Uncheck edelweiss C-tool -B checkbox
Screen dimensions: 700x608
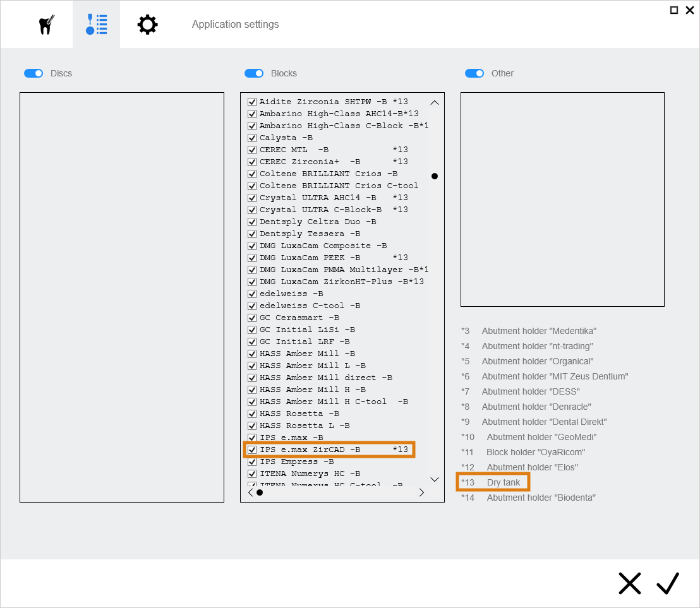pos(252,306)
